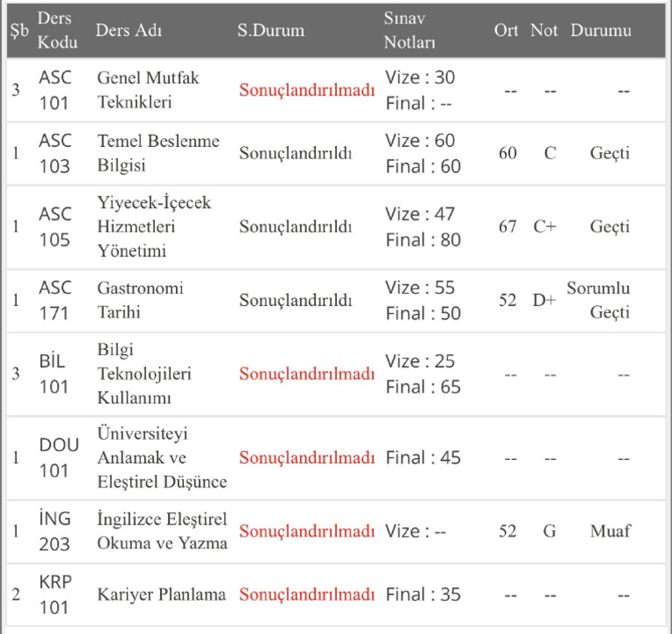Click the 'Ders Adı' column header
This screenshot has height=634, width=672.
click(x=129, y=30)
